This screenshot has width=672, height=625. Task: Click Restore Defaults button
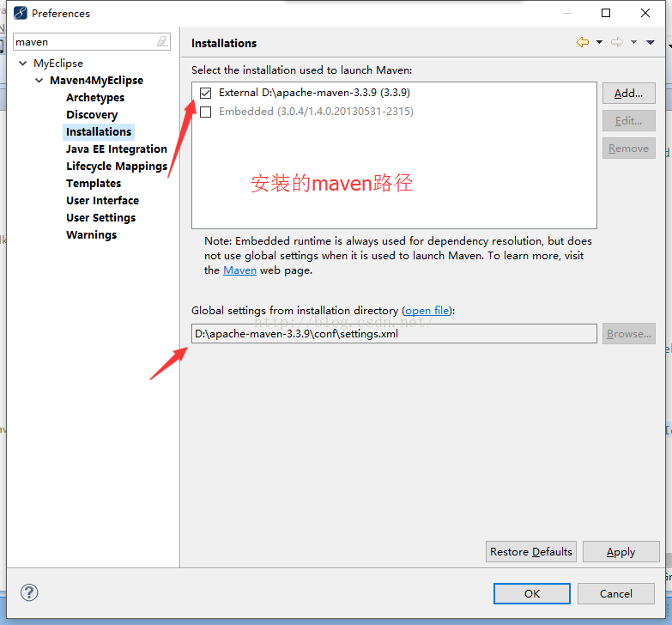(x=531, y=552)
